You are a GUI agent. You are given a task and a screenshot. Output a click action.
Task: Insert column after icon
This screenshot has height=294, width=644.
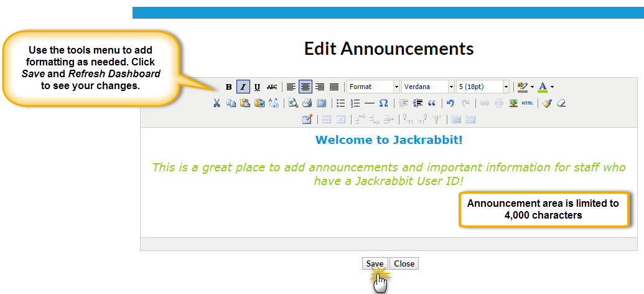tap(422, 120)
